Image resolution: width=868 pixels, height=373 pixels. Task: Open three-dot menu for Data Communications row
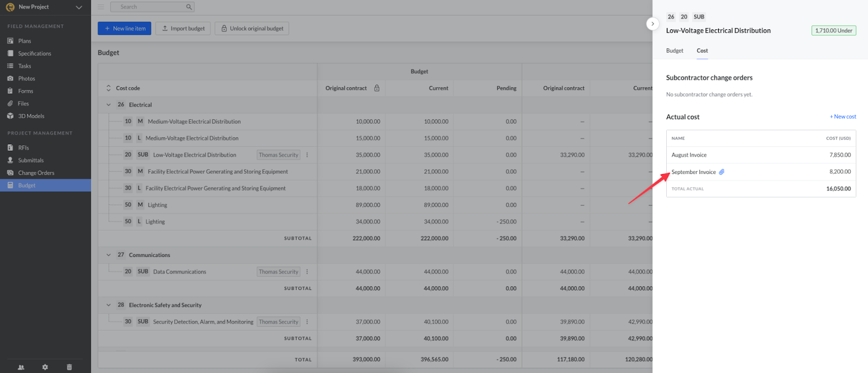(307, 272)
